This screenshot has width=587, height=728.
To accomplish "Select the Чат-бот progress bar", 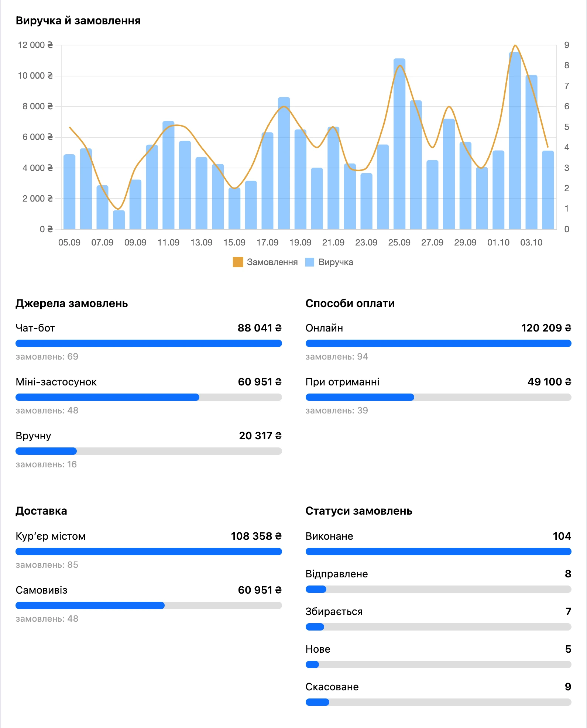I will click(149, 343).
